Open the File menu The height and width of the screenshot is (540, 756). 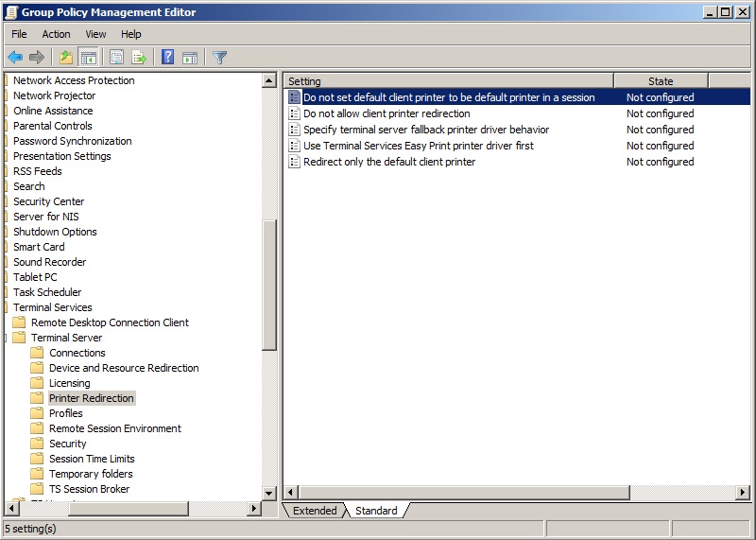click(x=19, y=34)
